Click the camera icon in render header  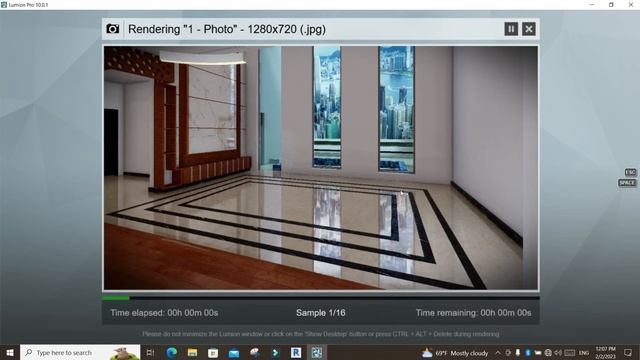pos(113,29)
